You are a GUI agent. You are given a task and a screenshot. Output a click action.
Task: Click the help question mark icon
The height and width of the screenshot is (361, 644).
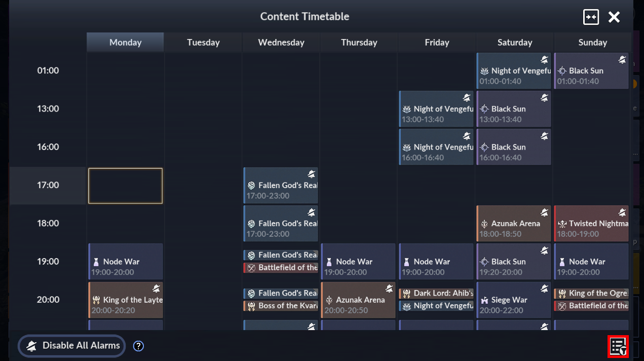[x=138, y=346]
